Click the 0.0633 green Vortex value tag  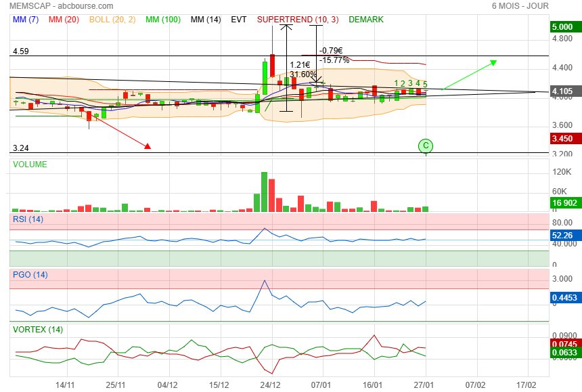tap(564, 352)
